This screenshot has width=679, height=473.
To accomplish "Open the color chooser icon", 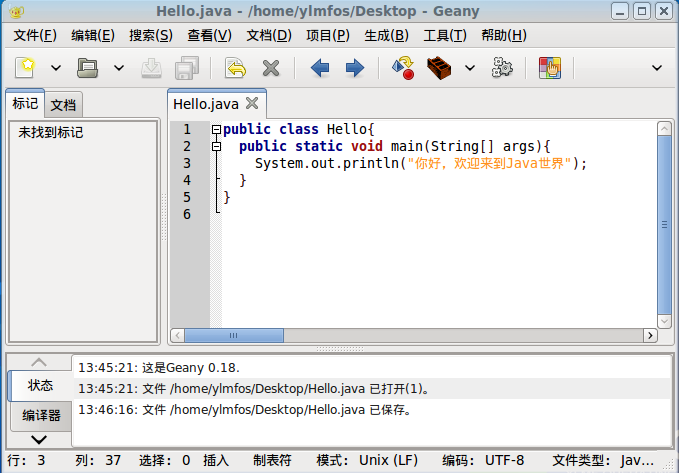I will (x=550, y=68).
